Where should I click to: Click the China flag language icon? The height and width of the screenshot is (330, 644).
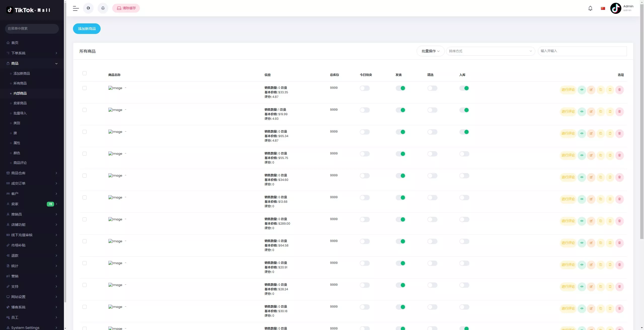click(x=603, y=8)
